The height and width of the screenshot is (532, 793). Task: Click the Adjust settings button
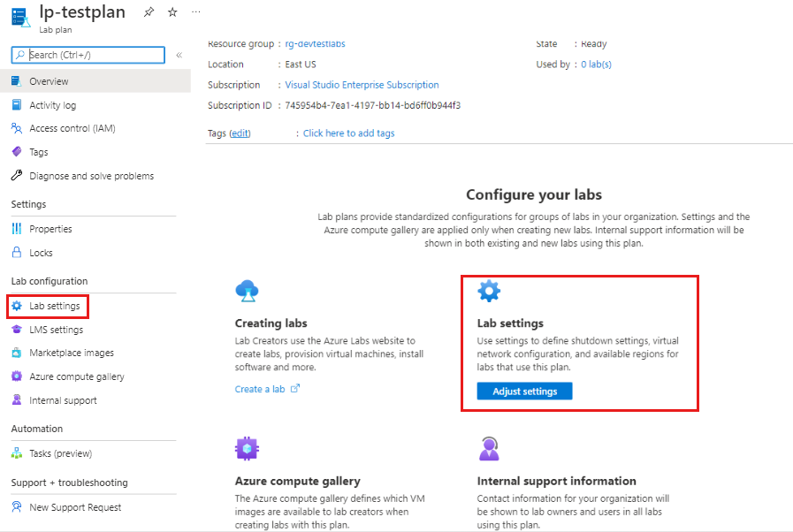524,391
